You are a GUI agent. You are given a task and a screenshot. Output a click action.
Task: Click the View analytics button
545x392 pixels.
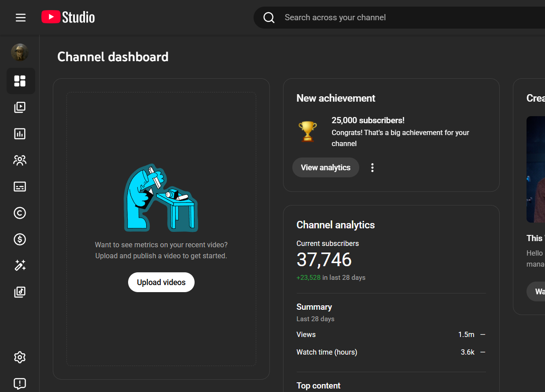(x=325, y=168)
